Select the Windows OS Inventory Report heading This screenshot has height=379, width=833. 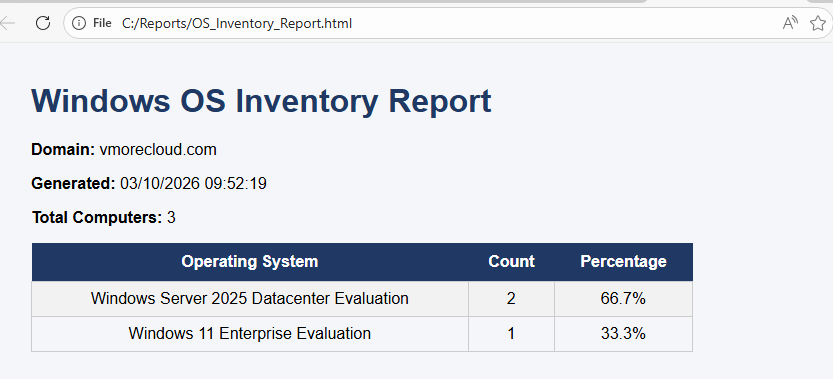[x=261, y=101]
